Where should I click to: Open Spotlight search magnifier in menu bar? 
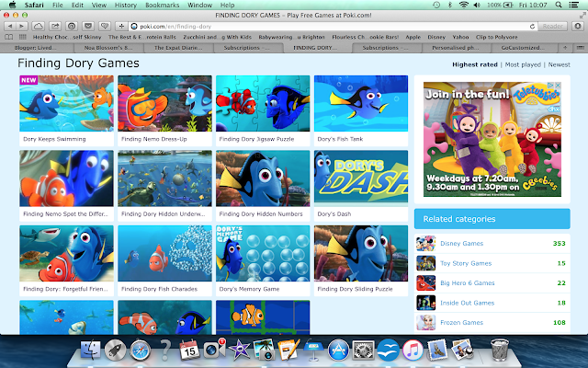[559, 5]
